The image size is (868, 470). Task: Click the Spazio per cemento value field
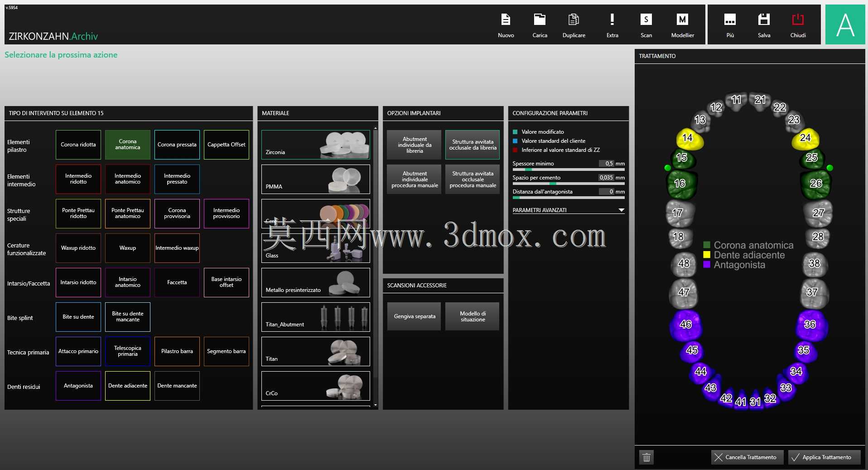606,178
